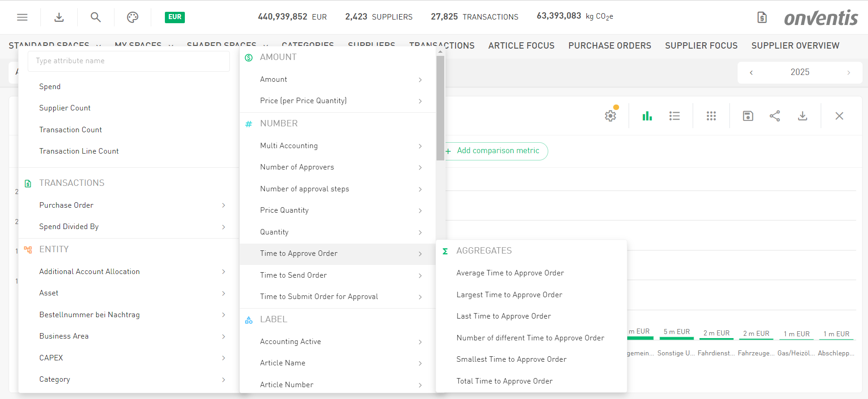Image resolution: width=868 pixels, height=399 pixels.
Task: Open the hamburger main menu
Action: [x=22, y=17]
